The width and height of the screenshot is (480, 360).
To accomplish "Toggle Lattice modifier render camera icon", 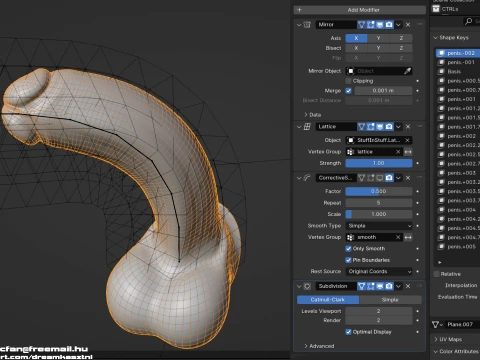I will 389,127.
